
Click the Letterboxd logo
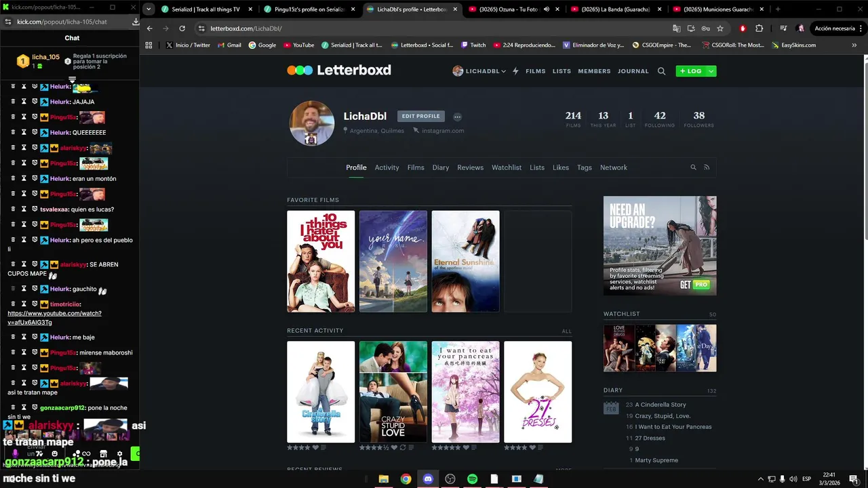[x=339, y=70]
